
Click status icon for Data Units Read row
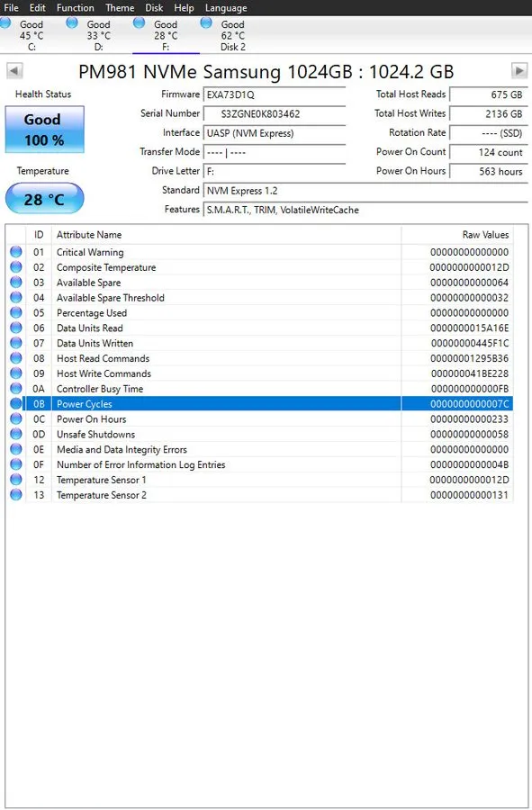[x=16, y=328]
